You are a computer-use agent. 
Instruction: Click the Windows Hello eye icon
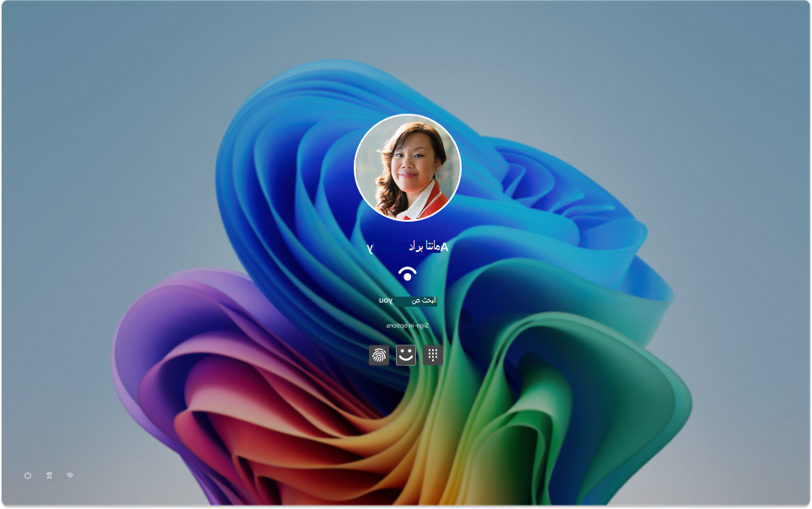[x=408, y=274]
